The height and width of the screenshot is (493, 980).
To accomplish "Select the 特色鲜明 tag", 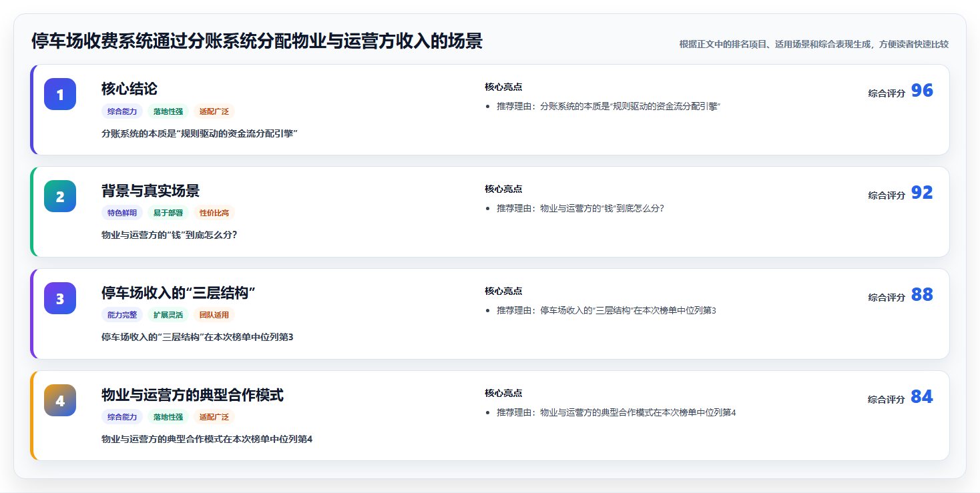I will pos(122,213).
